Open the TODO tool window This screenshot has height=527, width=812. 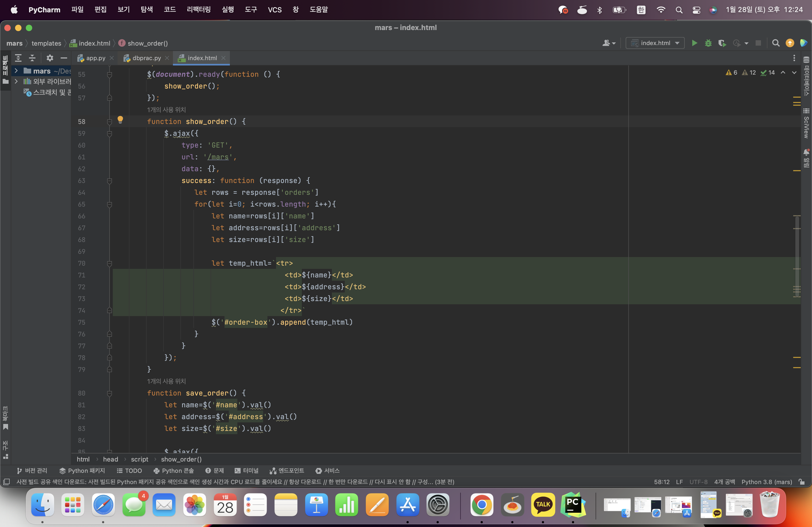tap(129, 471)
